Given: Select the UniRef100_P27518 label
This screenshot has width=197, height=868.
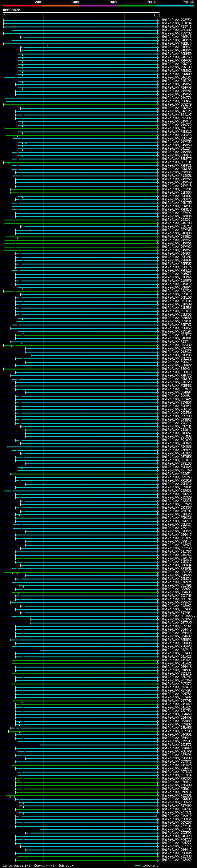Looking at the screenshot, I should click(x=177, y=389).
